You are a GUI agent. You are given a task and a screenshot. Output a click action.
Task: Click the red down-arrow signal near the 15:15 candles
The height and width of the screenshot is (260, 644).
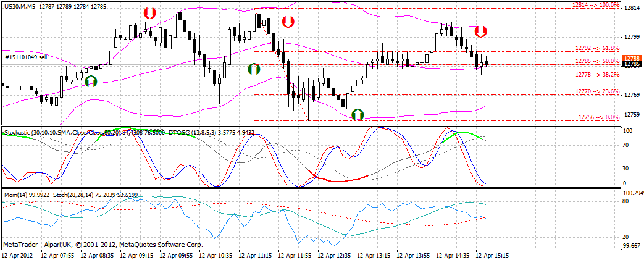tap(482, 31)
